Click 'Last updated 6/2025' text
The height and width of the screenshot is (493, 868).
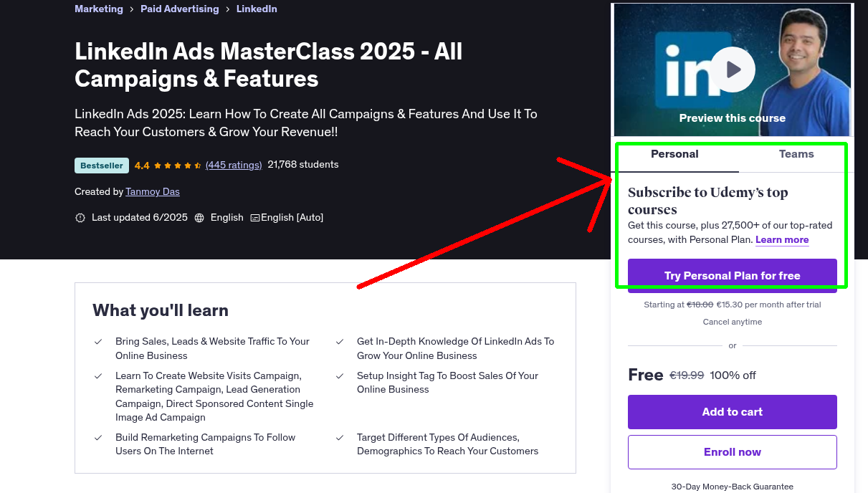(140, 217)
